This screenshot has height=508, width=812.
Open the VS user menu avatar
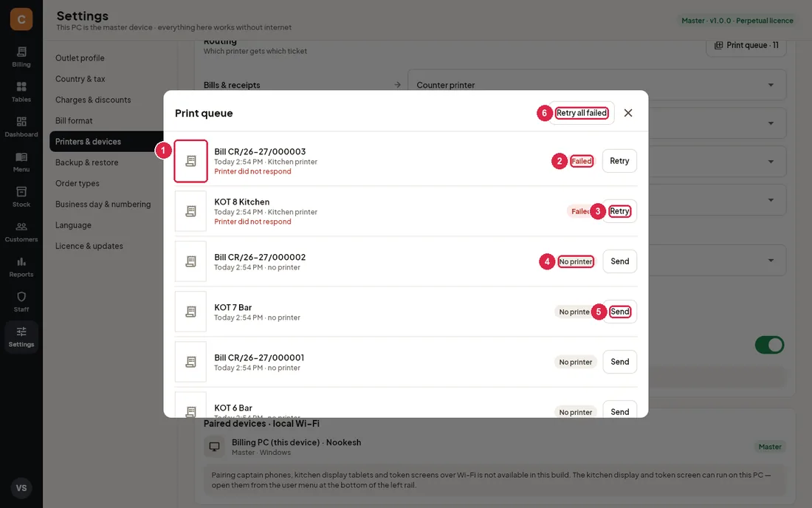click(x=21, y=488)
